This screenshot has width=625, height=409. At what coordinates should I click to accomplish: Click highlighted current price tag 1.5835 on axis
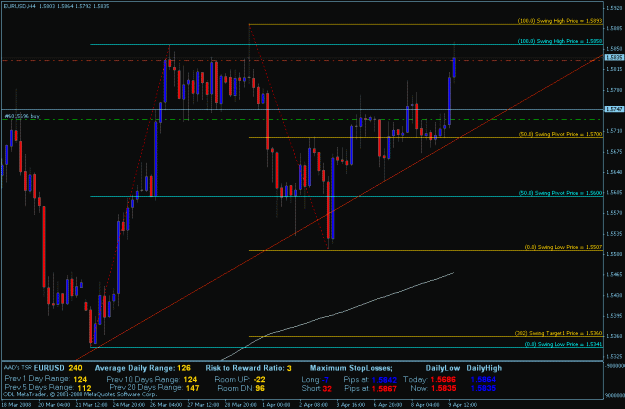pos(613,57)
